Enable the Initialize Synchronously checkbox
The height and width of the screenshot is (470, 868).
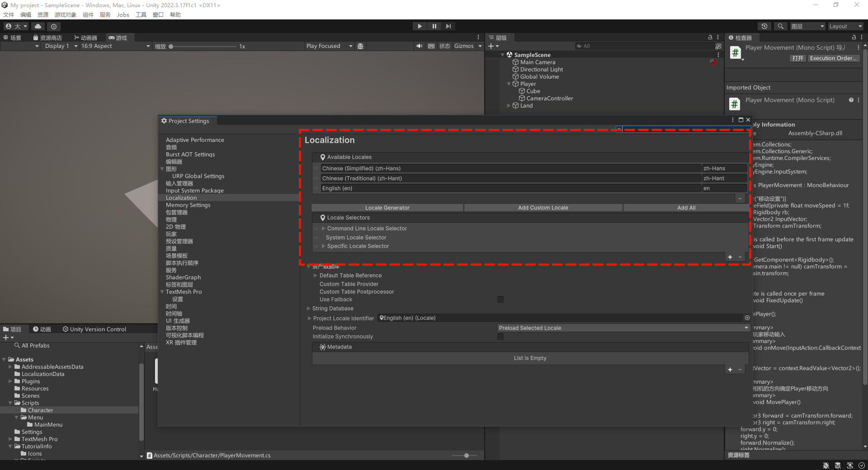[500, 337]
